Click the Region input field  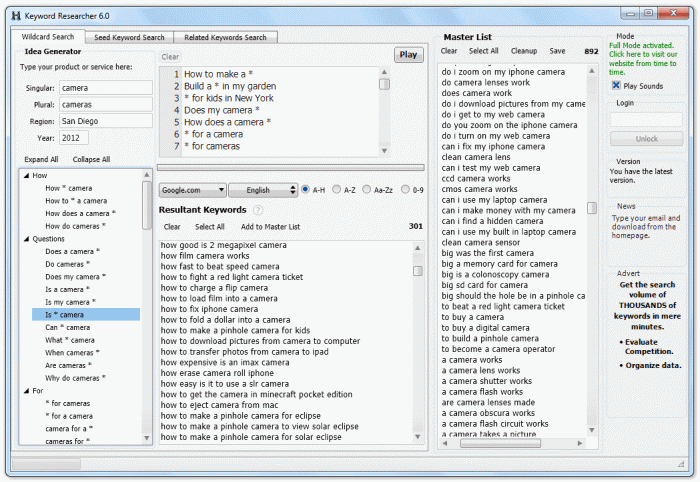pyautogui.click(x=106, y=121)
